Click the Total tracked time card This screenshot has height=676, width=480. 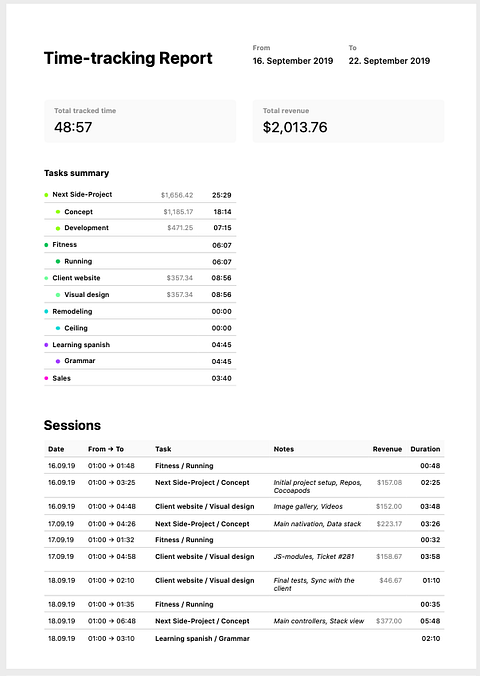[140, 121]
